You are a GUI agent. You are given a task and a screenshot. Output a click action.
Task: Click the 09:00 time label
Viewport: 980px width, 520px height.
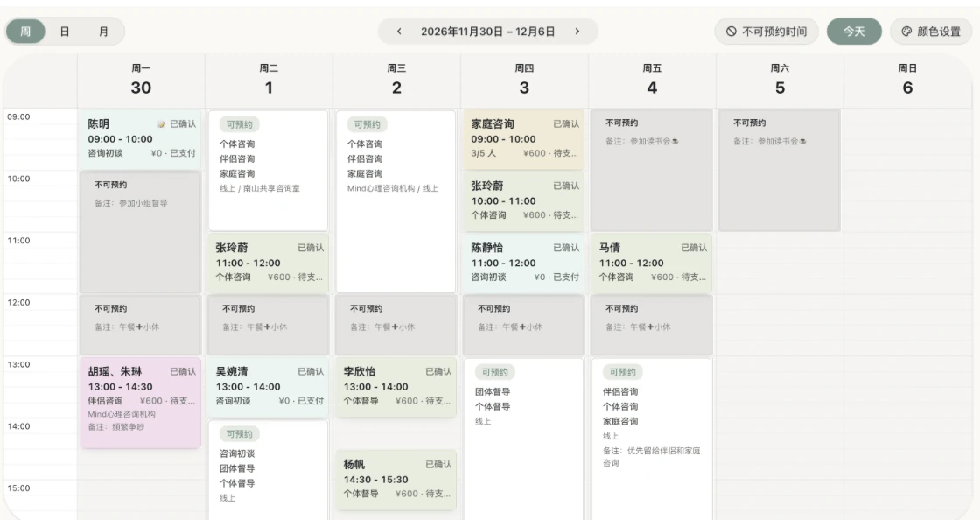[18, 117]
